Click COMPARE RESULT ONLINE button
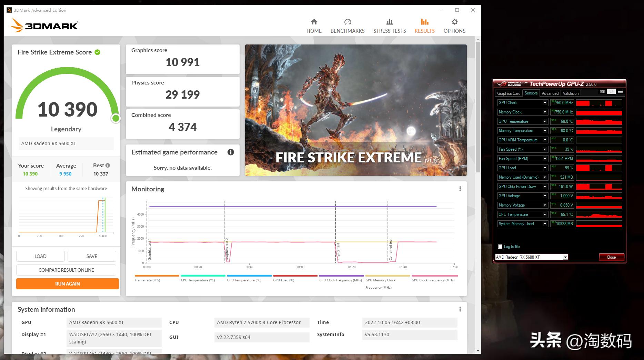This screenshot has height=360, width=644. point(66,270)
